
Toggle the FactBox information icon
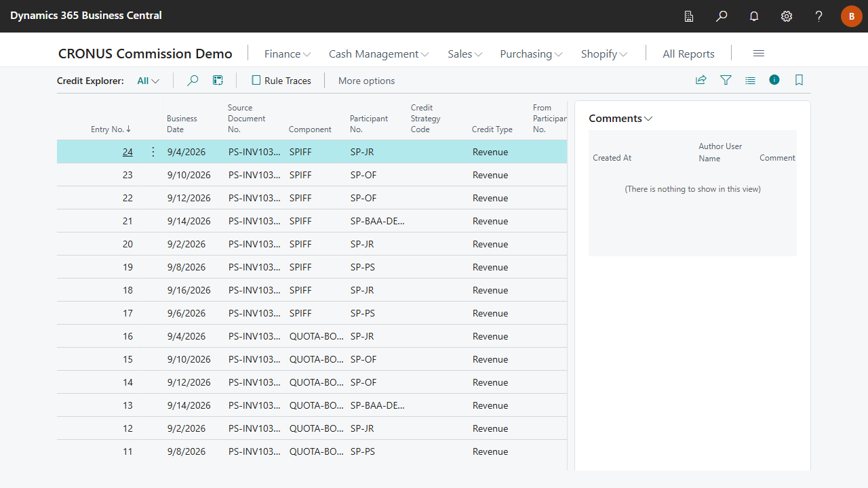[x=774, y=80]
